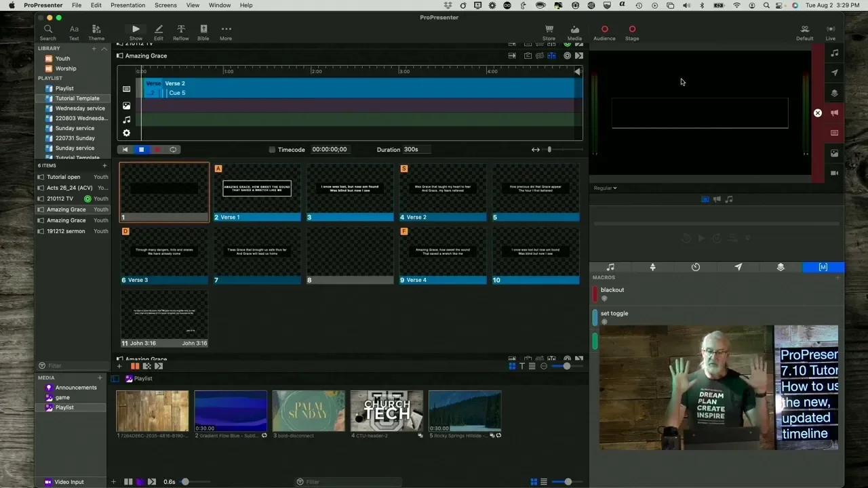Enable the Timecode checkbox above the timeline
Viewport: 868px width, 488px height.
click(x=272, y=149)
